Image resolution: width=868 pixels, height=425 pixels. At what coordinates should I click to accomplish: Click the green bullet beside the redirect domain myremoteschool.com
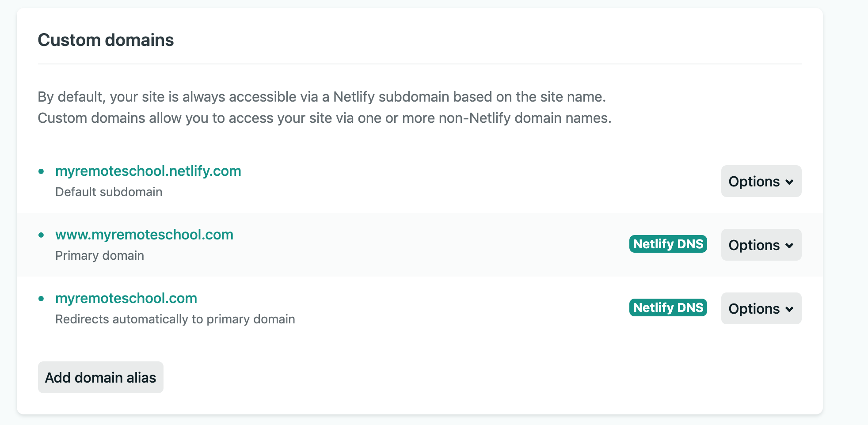click(41, 299)
